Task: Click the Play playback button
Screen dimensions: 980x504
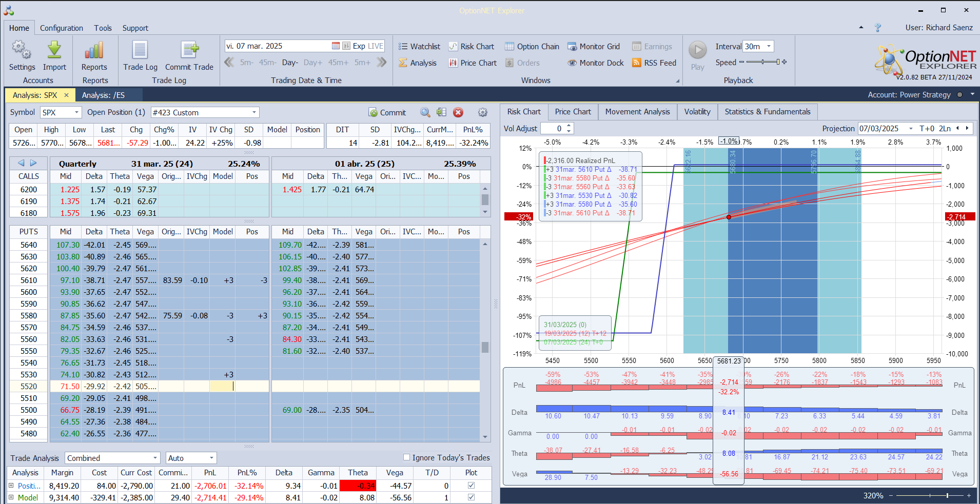Action: click(x=697, y=50)
